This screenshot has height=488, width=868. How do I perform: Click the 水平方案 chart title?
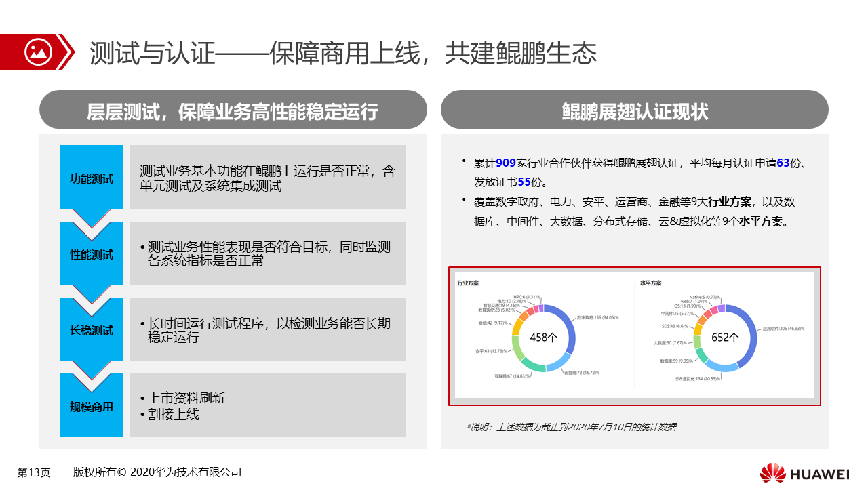(x=650, y=283)
